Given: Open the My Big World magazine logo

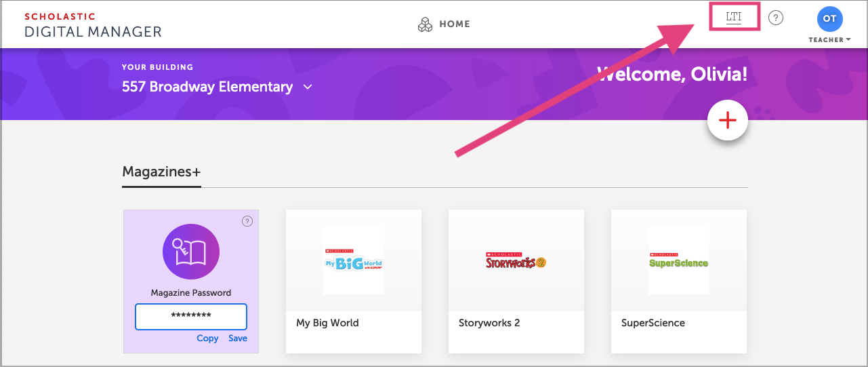Looking at the screenshot, I should click(x=353, y=261).
